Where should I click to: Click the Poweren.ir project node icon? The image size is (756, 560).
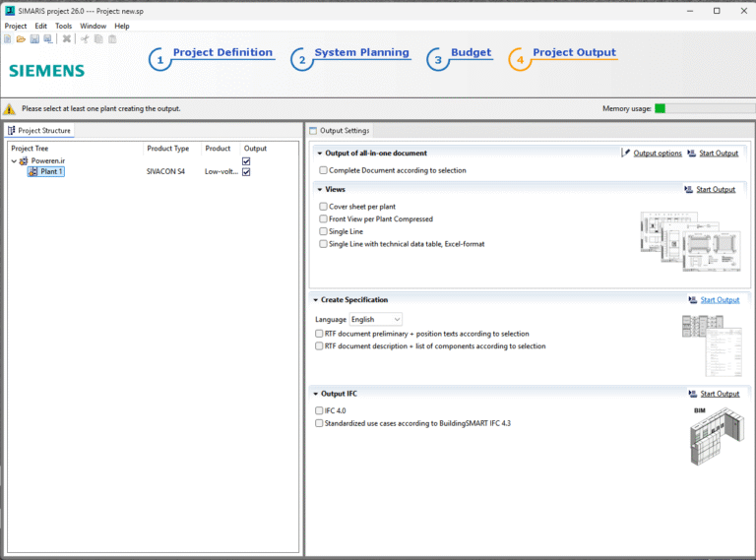pyautogui.click(x=24, y=161)
